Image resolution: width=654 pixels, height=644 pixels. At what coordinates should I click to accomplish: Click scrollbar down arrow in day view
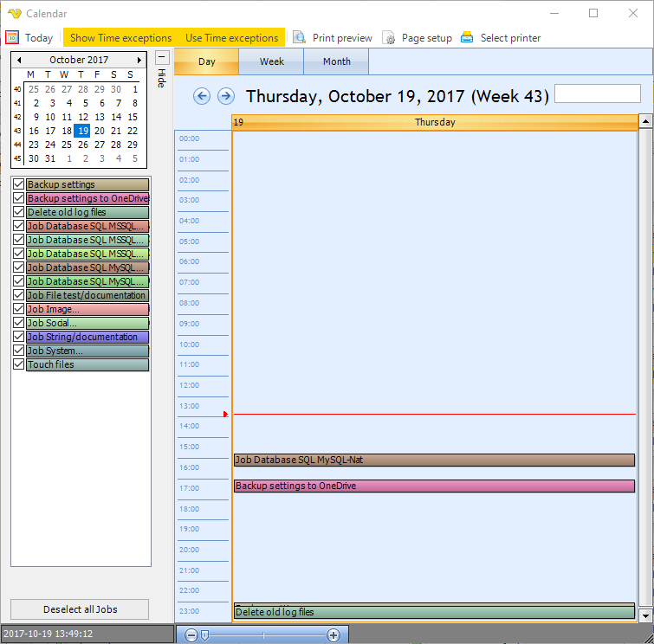(x=645, y=615)
